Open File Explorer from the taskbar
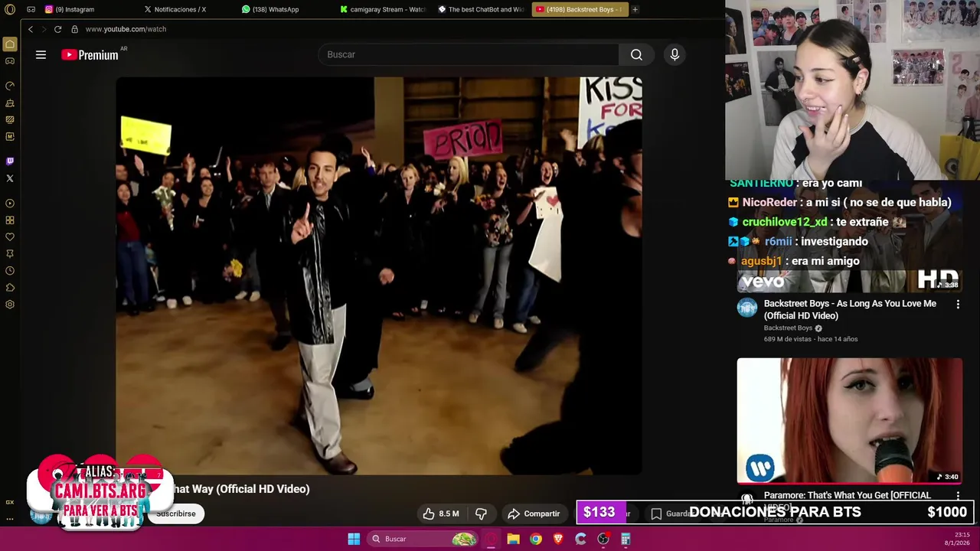 (513, 539)
